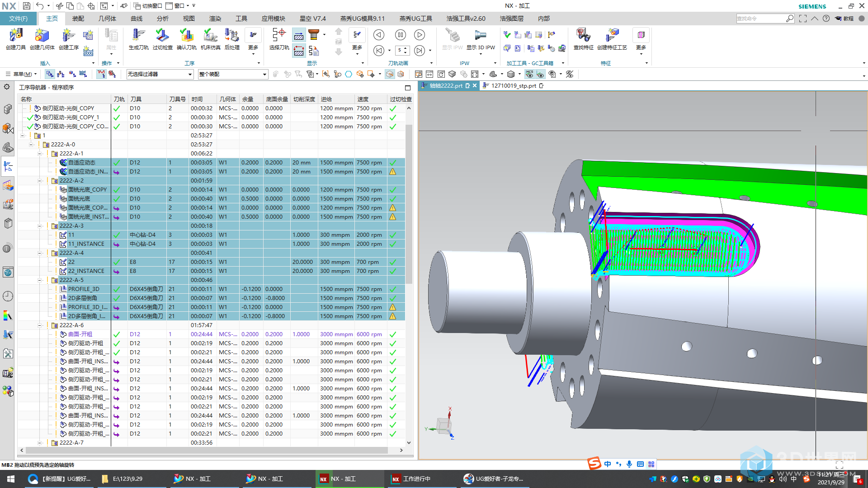Click the 教程 tutorial button
The image size is (868, 488).
(844, 19)
